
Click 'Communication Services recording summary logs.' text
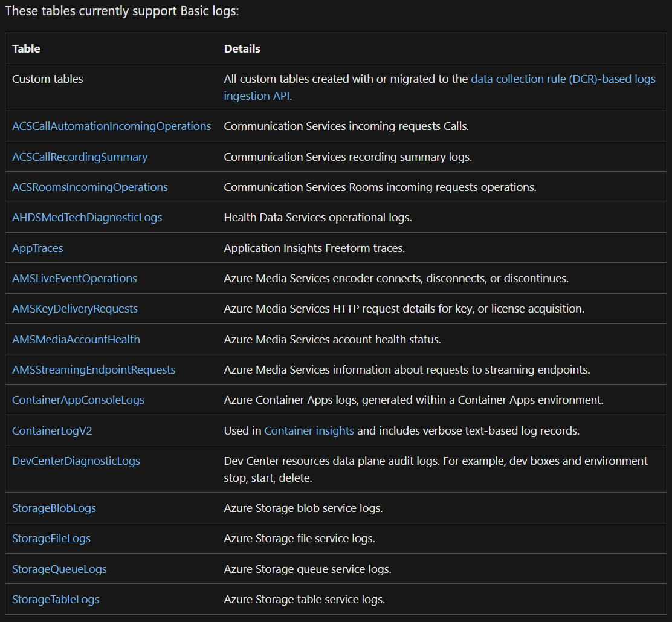[348, 157]
